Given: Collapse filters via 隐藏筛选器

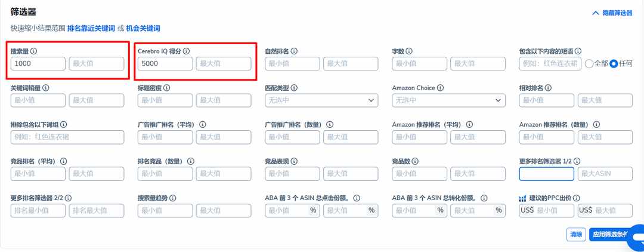Looking at the screenshot, I should coord(612,13).
